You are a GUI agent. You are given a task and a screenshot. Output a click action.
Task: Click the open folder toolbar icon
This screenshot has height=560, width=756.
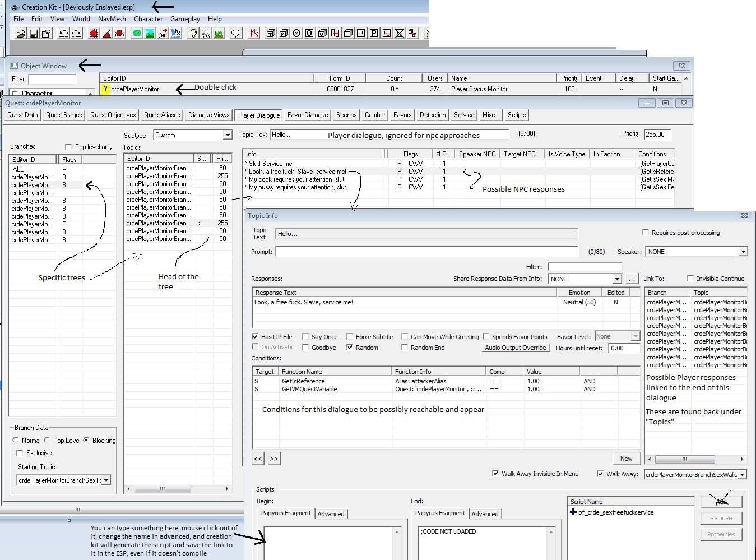(x=20, y=34)
